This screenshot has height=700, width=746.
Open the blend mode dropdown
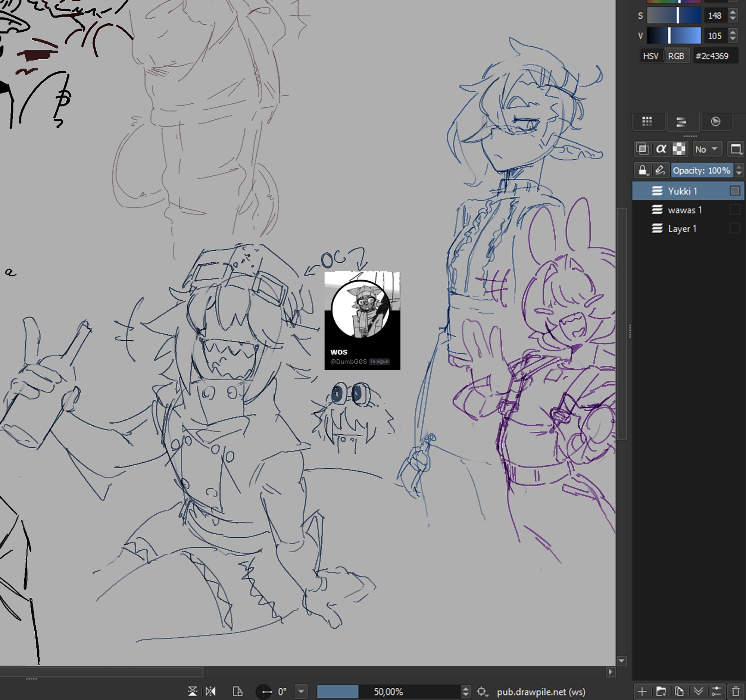point(706,149)
